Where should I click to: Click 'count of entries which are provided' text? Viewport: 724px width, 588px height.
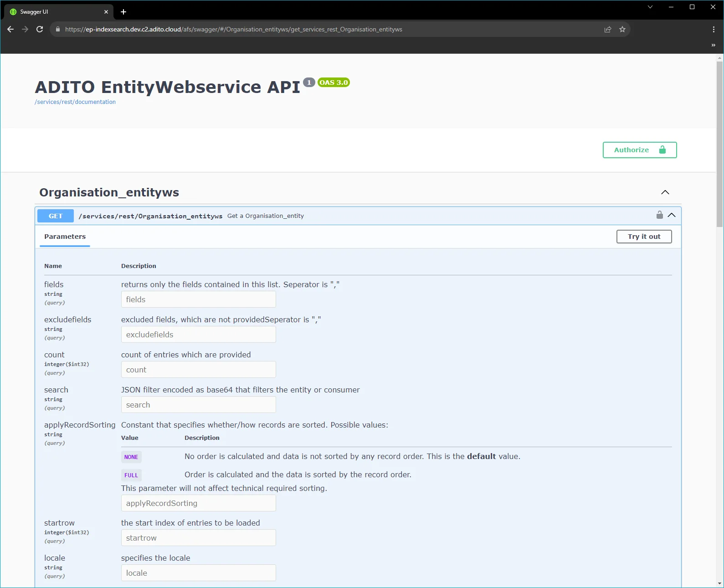(x=186, y=355)
